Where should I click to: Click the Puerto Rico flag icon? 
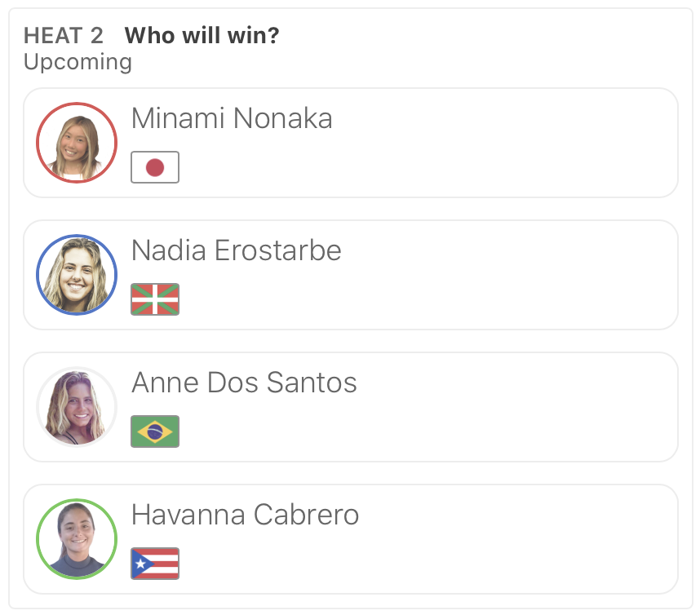155,564
